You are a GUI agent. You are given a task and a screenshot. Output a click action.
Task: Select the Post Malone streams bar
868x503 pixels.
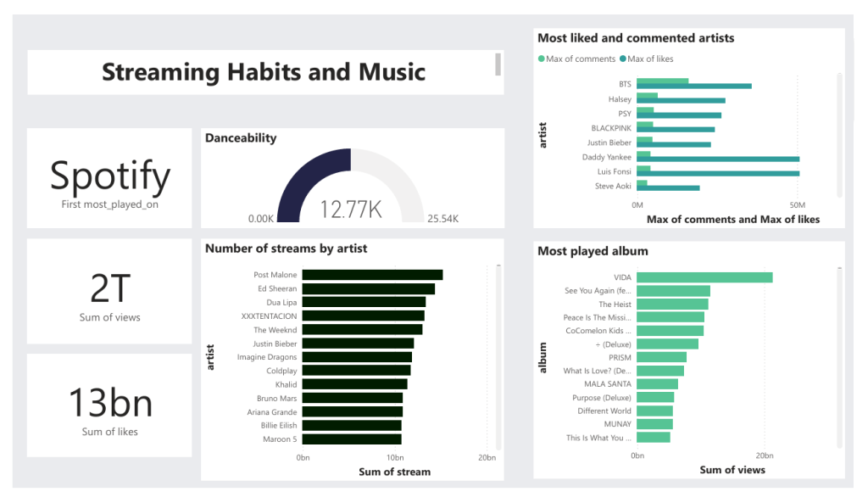click(x=372, y=275)
